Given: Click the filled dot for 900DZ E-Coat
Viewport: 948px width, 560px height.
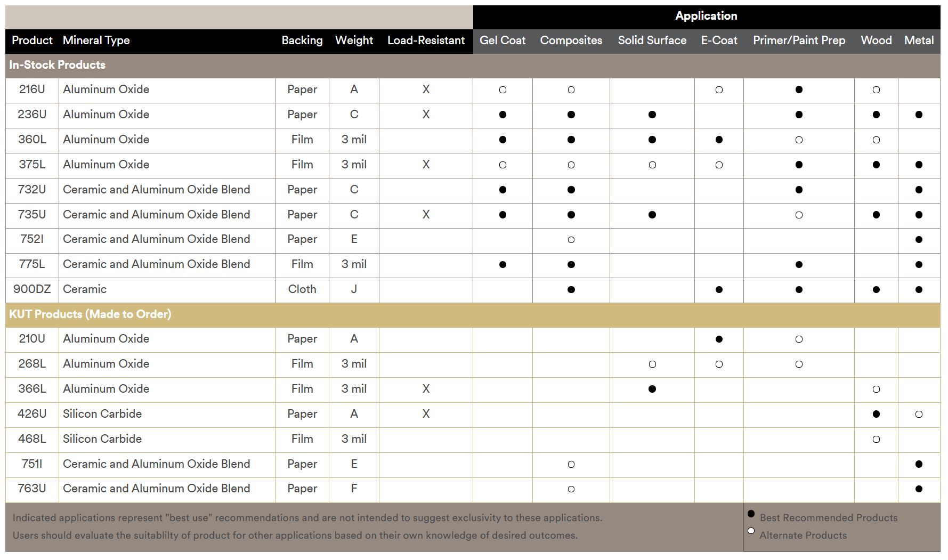Looking at the screenshot, I should pos(719,290).
